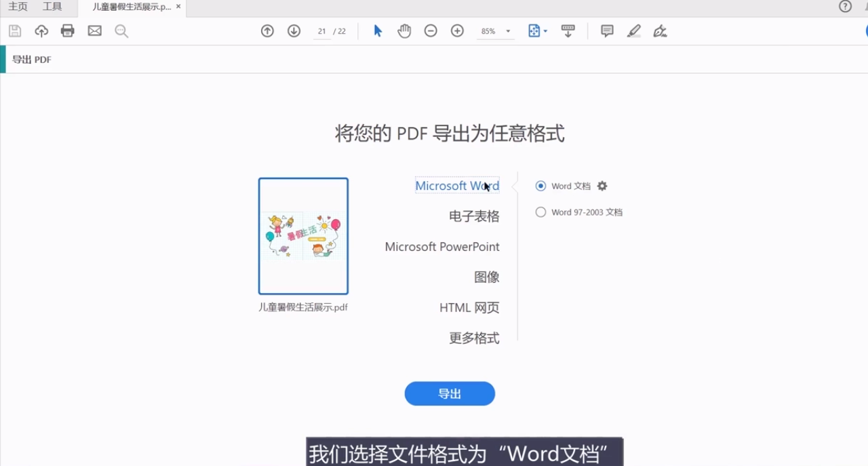Activate the hand pan tool
The image size is (868, 466).
pos(404,31)
